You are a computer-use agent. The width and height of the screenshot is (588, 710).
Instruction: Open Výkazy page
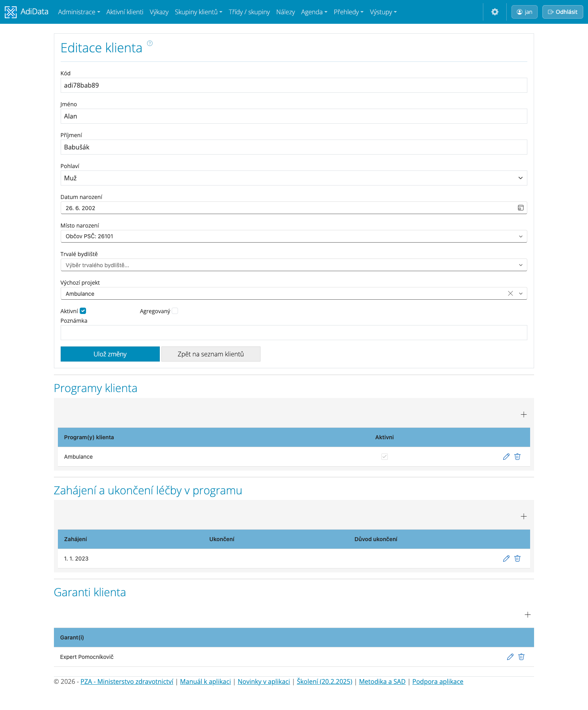[x=159, y=12]
